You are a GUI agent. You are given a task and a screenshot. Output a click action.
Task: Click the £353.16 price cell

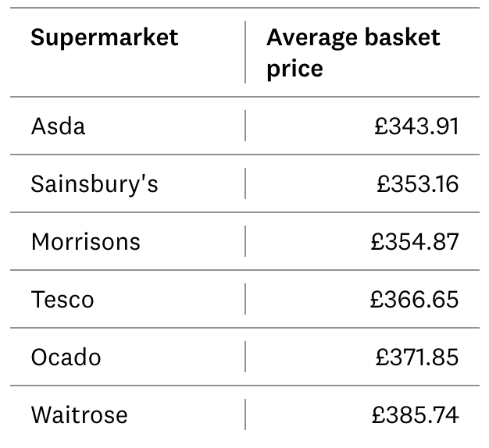(418, 184)
